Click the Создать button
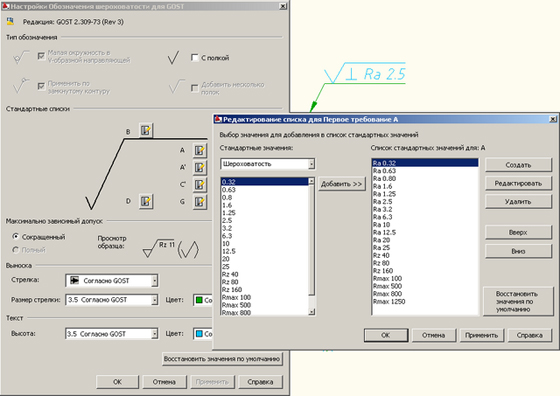Screen dimensions: 560x396 pyautogui.click(x=518, y=165)
